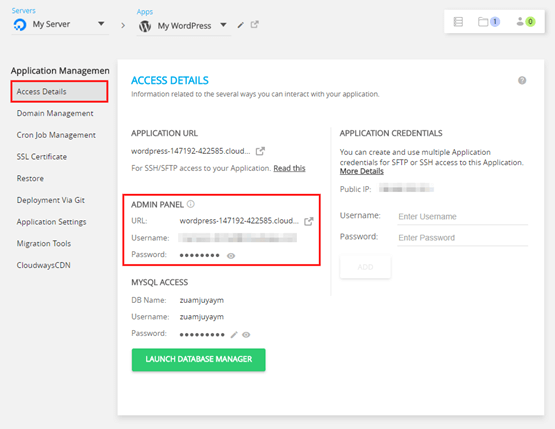
Task: Click the MySQL masked password dots
Action: [202, 334]
